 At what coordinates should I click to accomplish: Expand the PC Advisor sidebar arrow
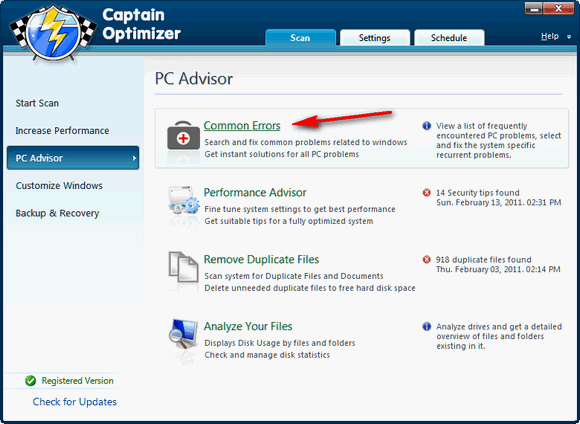pos(134,158)
